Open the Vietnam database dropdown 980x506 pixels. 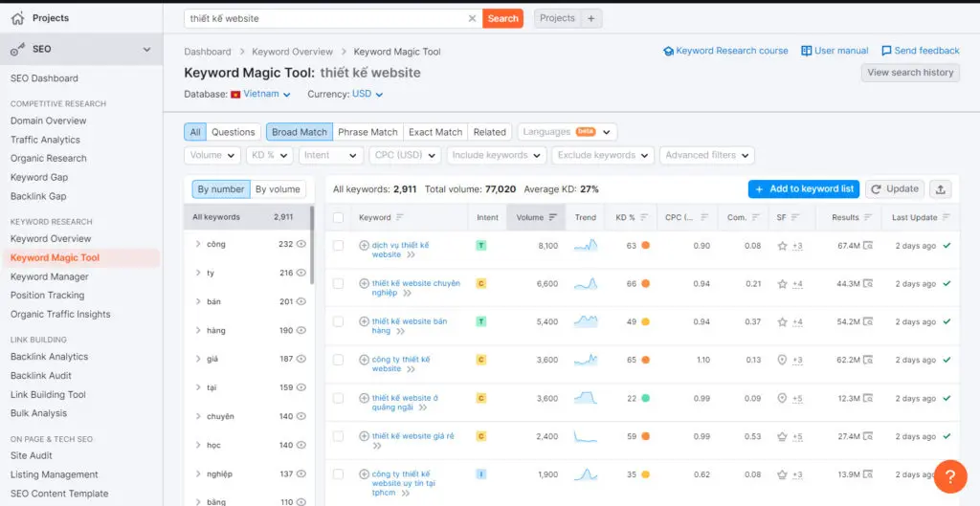point(261,94)
